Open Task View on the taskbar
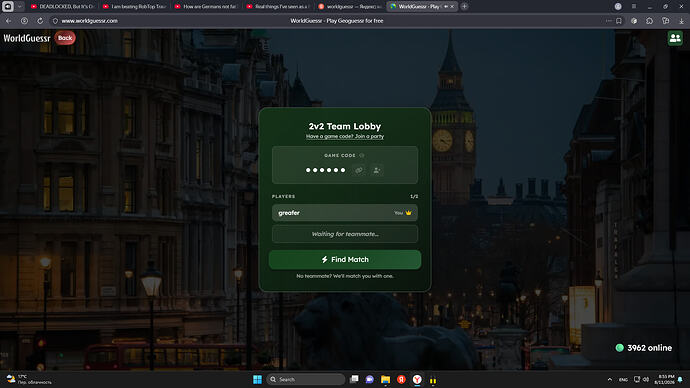The height and width of the screenshot is (388, 690). coord(354,379)
